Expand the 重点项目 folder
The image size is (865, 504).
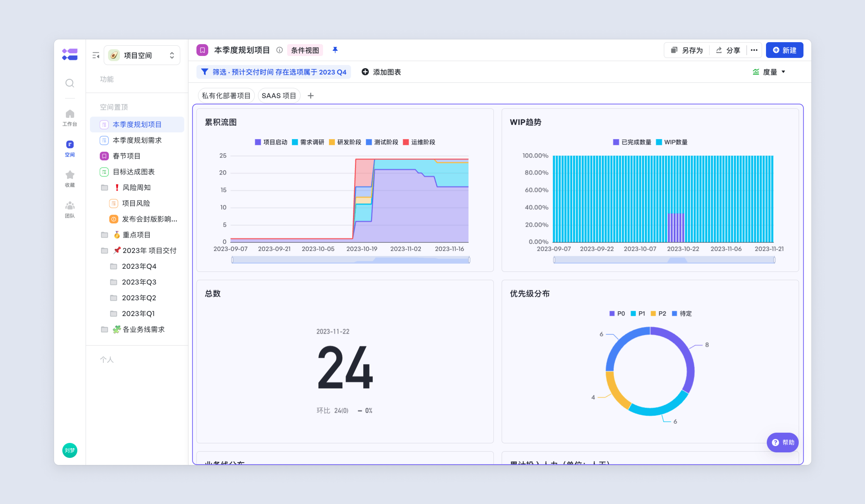click(104, 235)
